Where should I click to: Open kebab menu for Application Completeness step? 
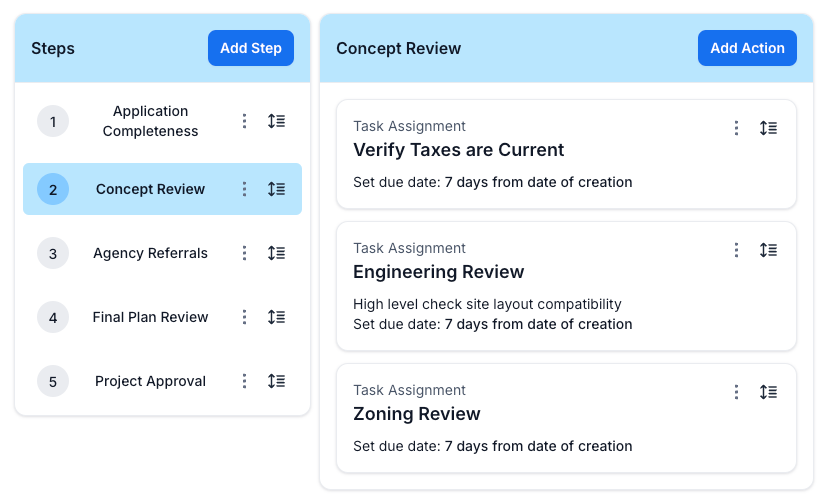pos(244,121)
